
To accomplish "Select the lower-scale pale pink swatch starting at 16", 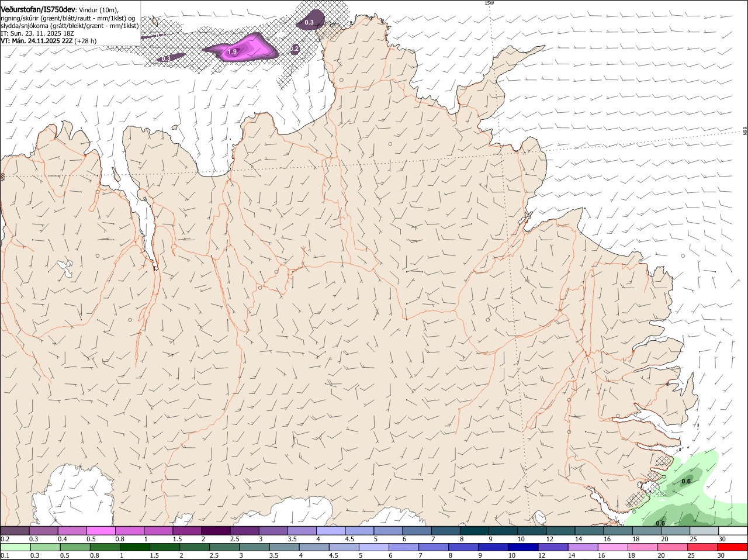I will click(x=613, y=547).
